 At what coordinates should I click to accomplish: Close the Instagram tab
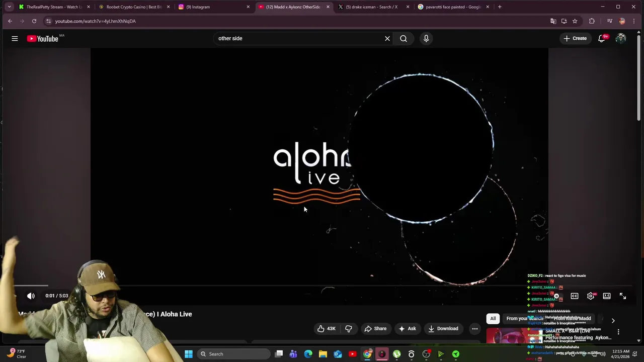coord(248,7)
